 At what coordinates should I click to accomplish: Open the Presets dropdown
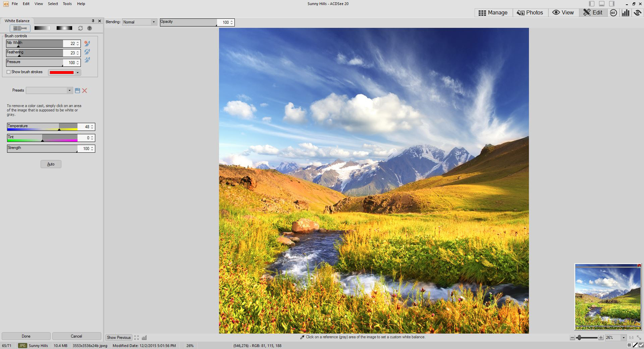point(49,91)
